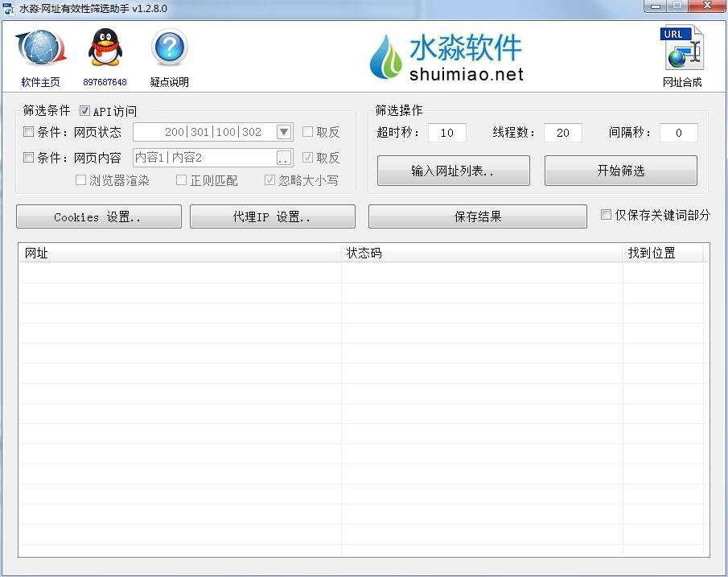This screenshot has width=728, height=577.
Task: Click the 线程数 input field
Action: [x=562, y=133]
